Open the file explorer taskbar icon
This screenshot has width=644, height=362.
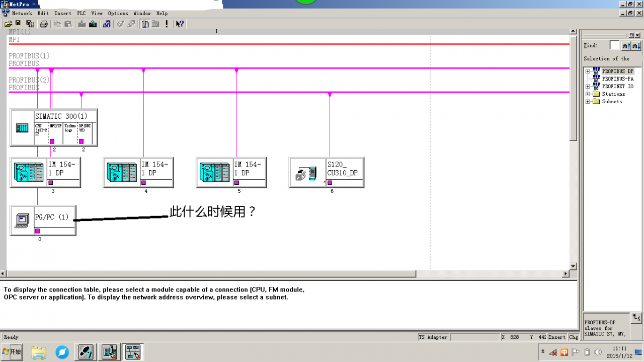39,352
